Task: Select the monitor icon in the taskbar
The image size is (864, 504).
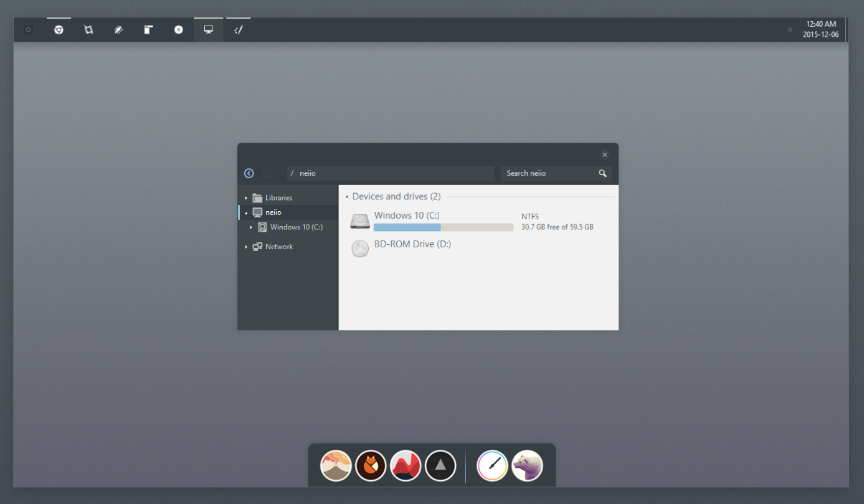Action: [x=209, y=30]
